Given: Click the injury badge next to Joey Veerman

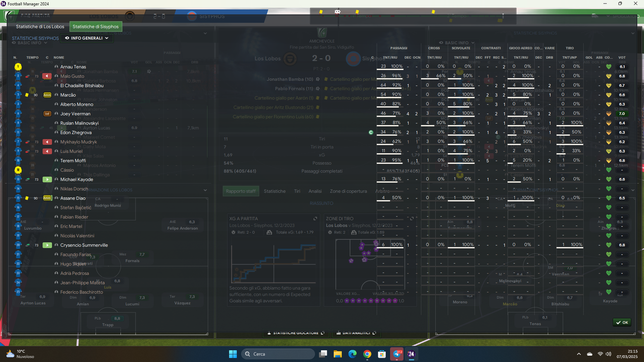Looking at the screenshot, I should pos(47,114).
